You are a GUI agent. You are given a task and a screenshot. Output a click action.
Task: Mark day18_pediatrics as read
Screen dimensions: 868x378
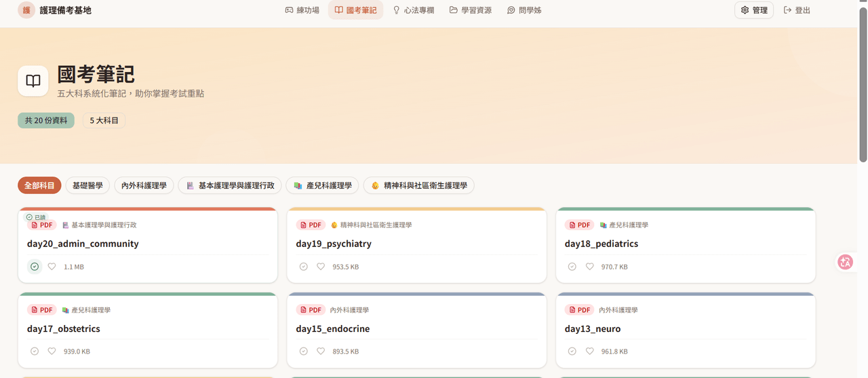tap(572, 267)
